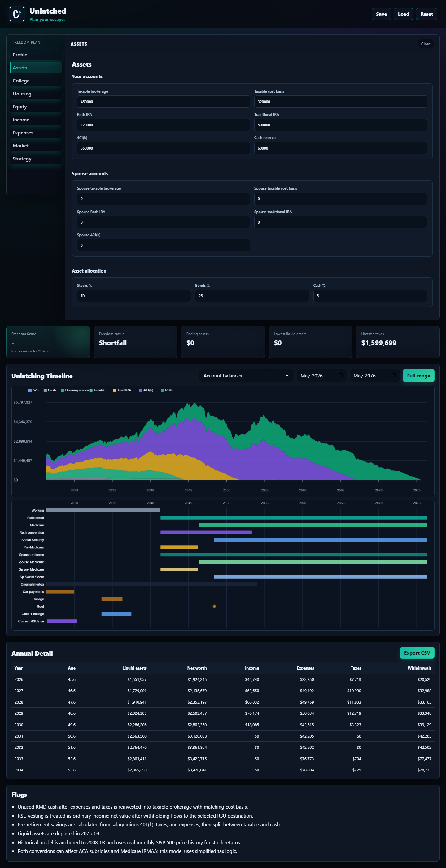
Task: Edit Spouse traditional IRA field
Action: coord(340,222)
